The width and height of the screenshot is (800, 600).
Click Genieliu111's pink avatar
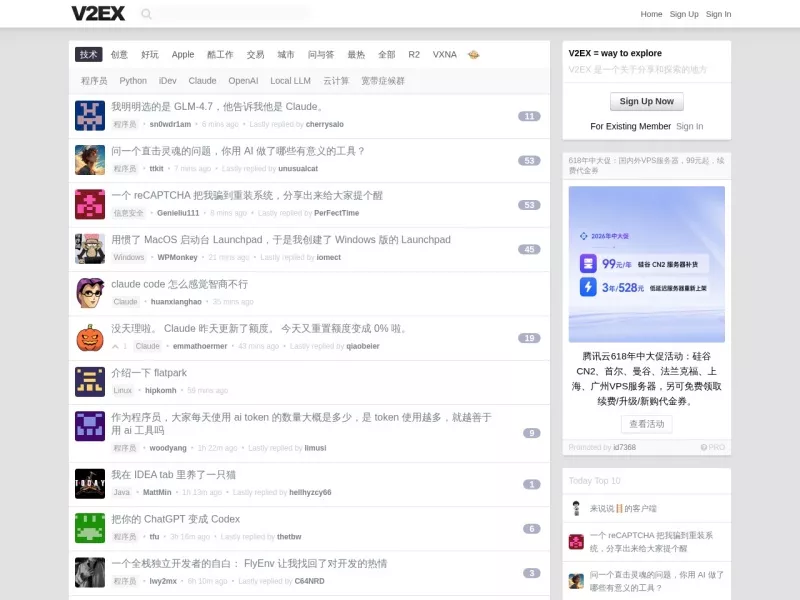[90, 204]
